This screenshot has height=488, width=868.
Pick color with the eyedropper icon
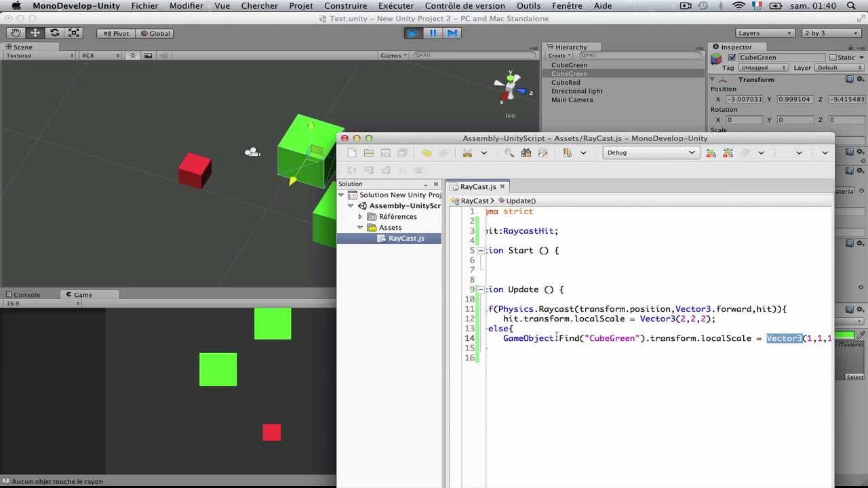point(861,335)
